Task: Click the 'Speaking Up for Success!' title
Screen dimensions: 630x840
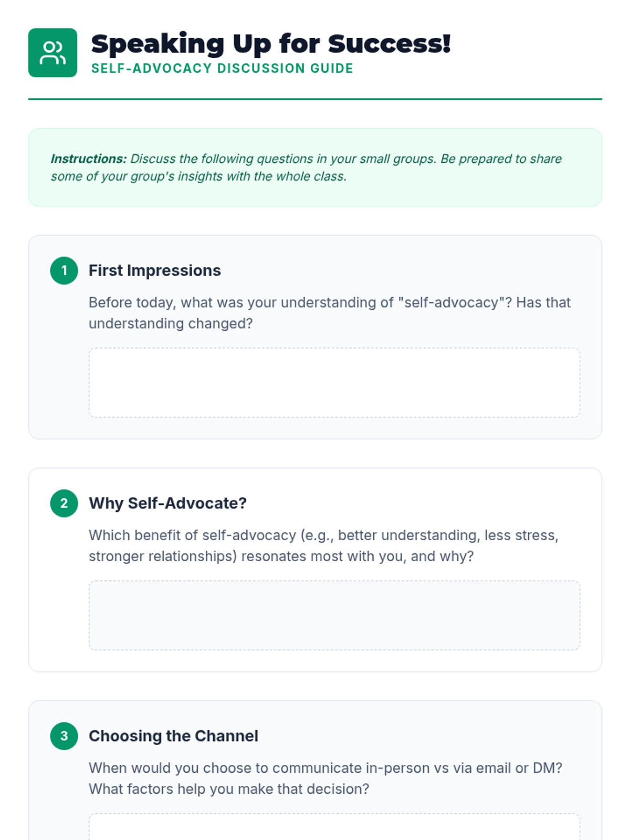Action: coord(270,44)
